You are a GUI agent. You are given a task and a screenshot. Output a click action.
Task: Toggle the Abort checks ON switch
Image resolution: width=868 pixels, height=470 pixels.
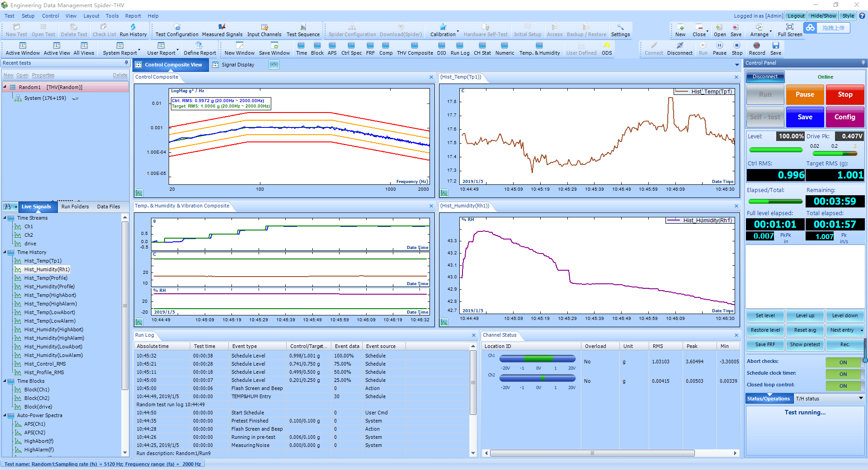pyautogui.click(x=843, y=362)
